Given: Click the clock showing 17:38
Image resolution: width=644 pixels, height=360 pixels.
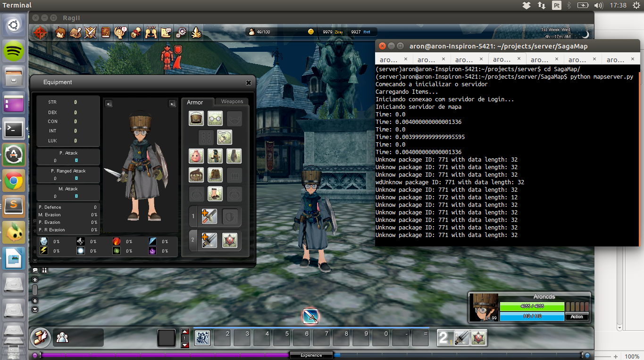Looking at the screenshot, I should click(618, 5).
